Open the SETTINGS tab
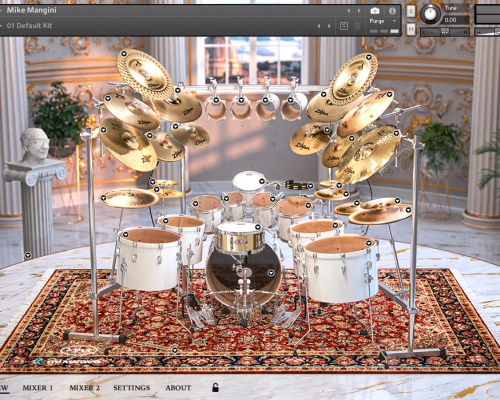 pos(132,388)
